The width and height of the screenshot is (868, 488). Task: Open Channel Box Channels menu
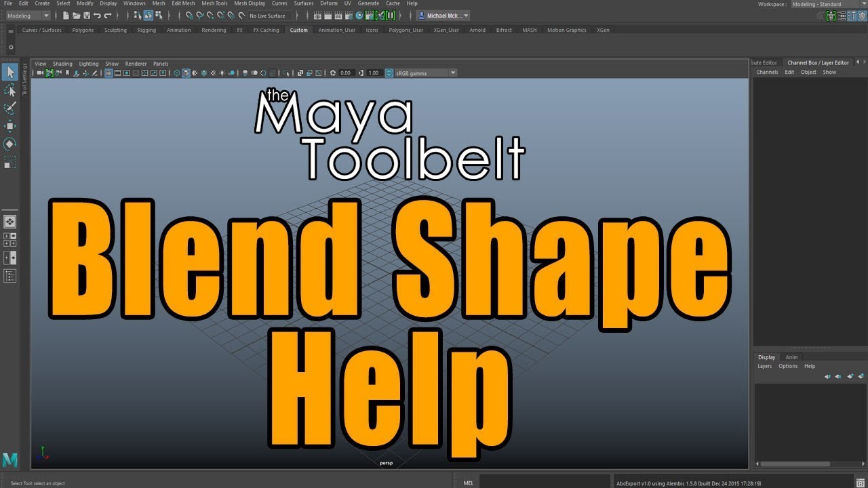tap(767, 72)
